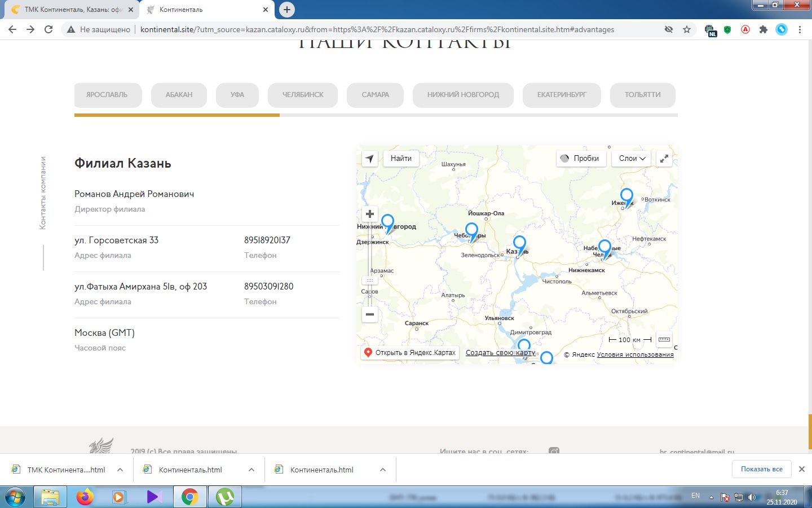Select the Челябинск city tab

pos(303,95)
